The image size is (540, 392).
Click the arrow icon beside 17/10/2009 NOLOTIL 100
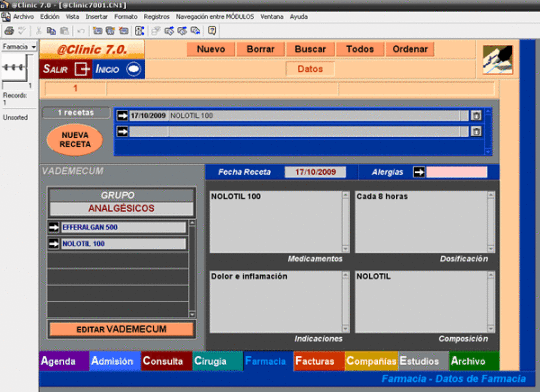click(x=122, y=115)
